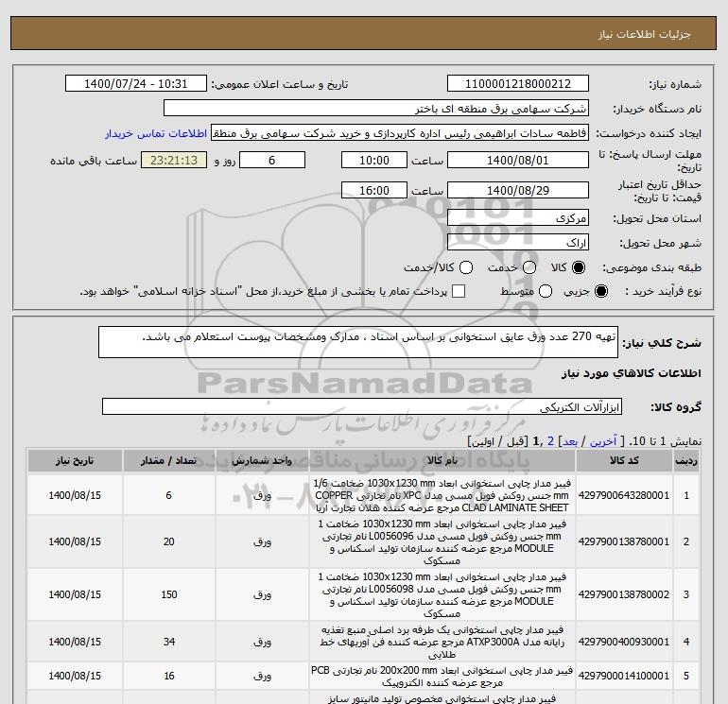The image size is (728, 704).
Task: Click item code 4297900643280001
Action: [624, 495]
